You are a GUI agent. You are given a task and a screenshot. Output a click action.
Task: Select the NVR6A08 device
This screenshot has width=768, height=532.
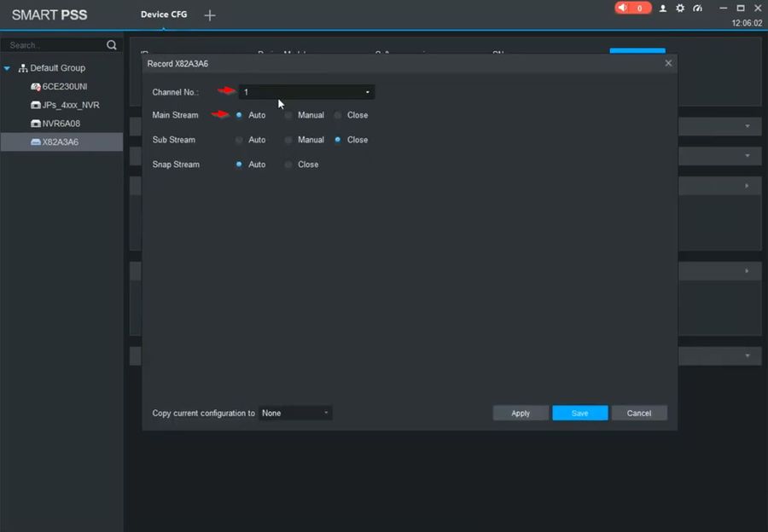click(x=60, y=124)
